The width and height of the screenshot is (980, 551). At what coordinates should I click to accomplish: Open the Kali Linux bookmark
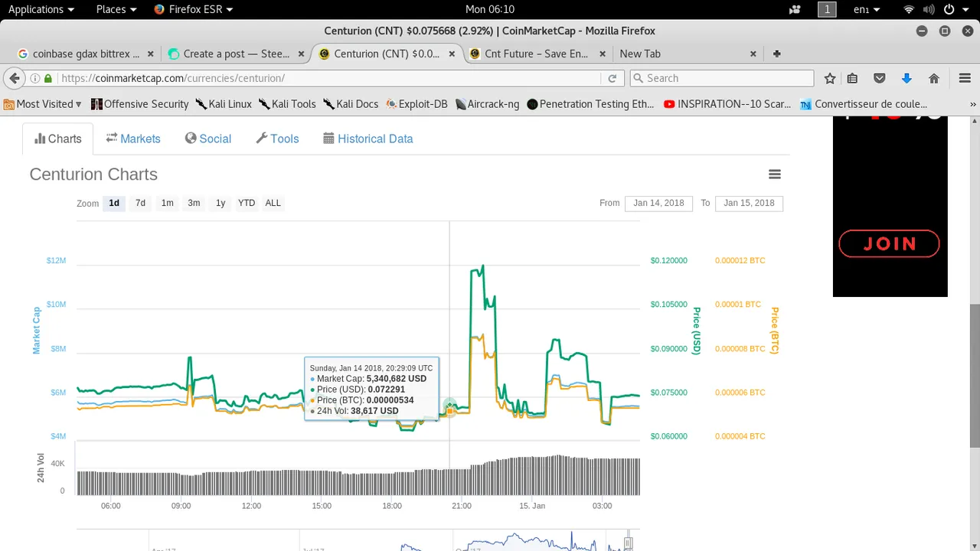pos(224,104)
